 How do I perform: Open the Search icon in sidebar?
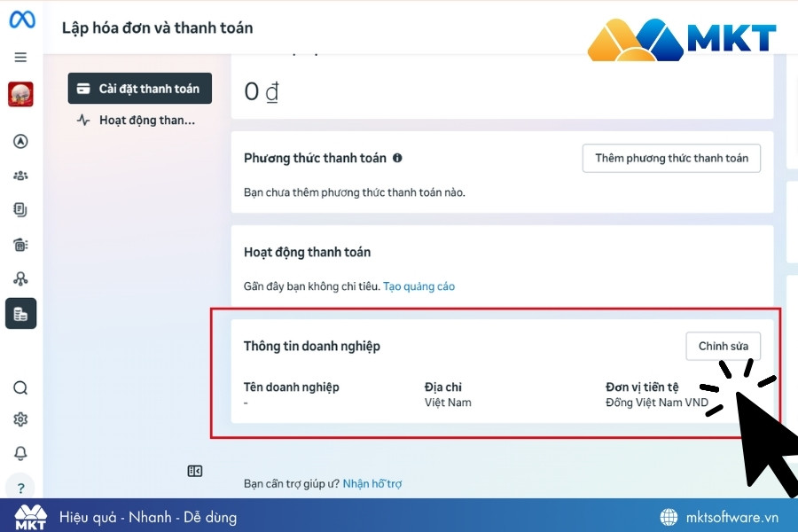(x=20, y=387)
